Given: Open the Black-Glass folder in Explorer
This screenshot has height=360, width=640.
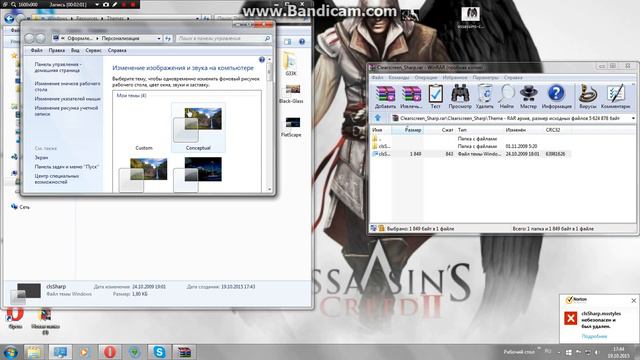Looking at the screenshot, I should click(x=291, y=94).
